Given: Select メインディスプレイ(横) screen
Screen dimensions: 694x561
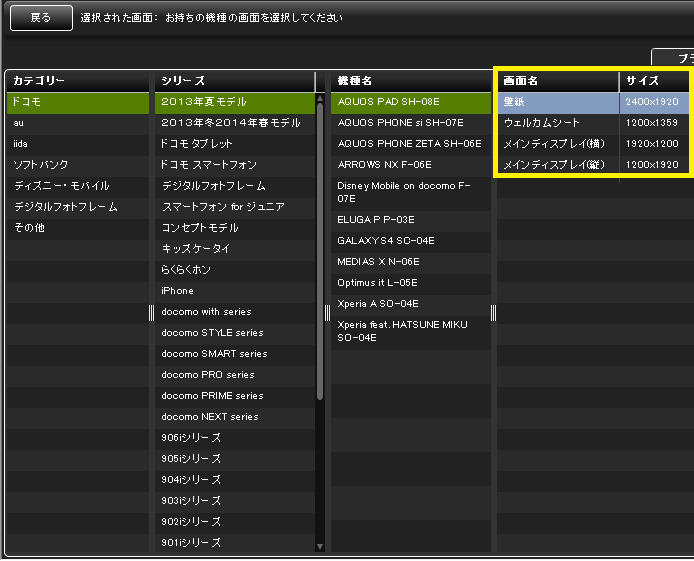Looking at the screenshot, I should [x=554, y=144].
